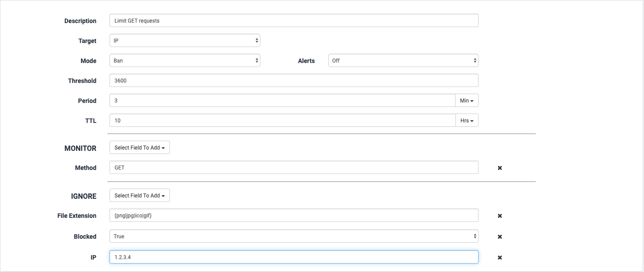Viewport: 644px width, 272px height.
Task: Remove the IP ignore field
Action: pyautogui.click(x=499, y=257)
